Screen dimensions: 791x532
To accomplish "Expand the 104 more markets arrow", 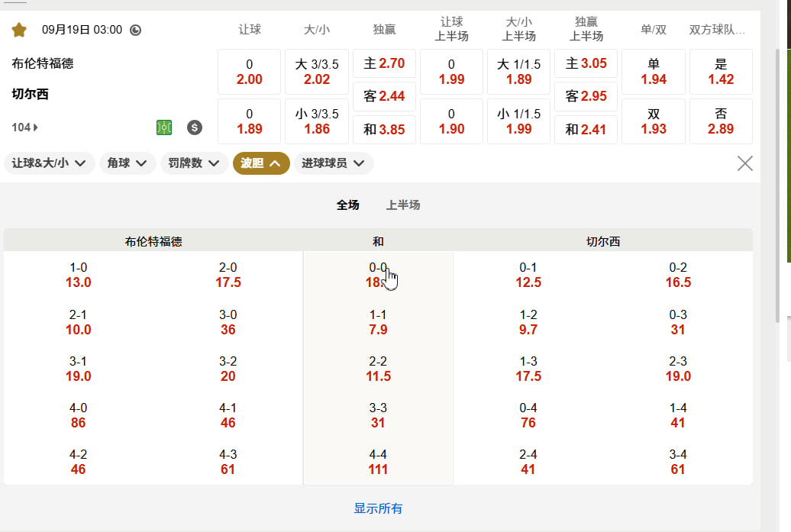I will pos(24,127).
